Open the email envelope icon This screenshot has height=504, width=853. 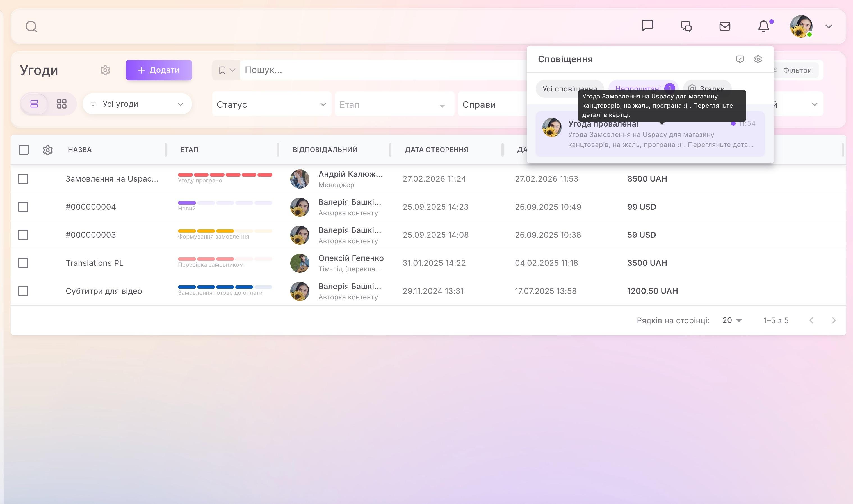point(725,26)
